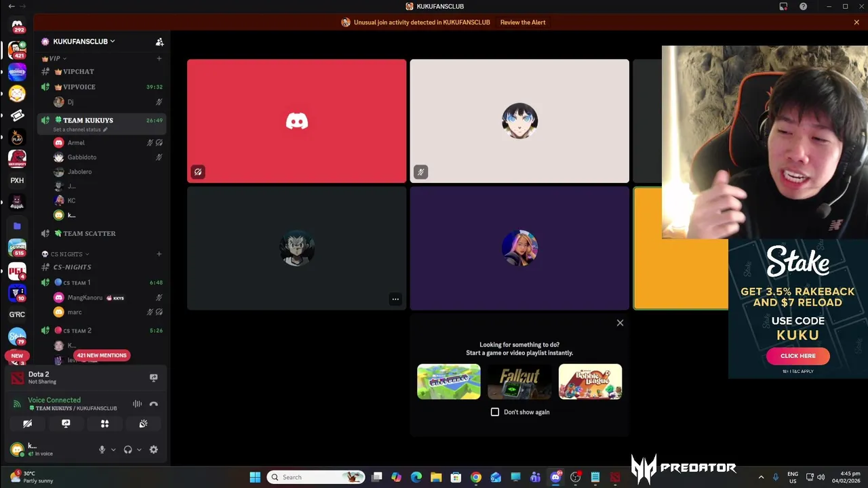The image size is (868, 488).
Task: Open File Explorer from the taskbar
Action: pos(436,477)
